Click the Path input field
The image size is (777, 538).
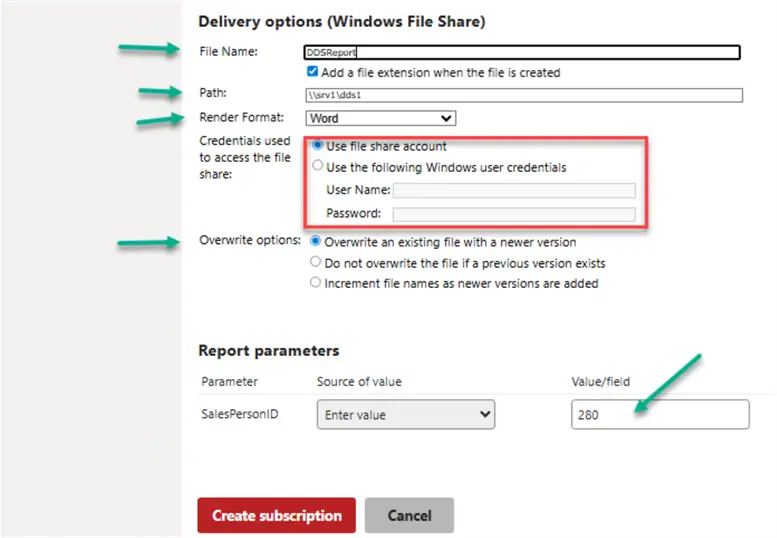(523, 96)
